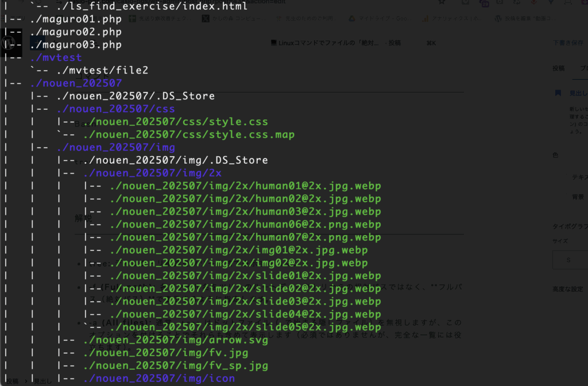The width and height of the screenshot is (588, 386).
Task: Open the X bookmark in the bookmarks bar
Action: pos(206,18)
